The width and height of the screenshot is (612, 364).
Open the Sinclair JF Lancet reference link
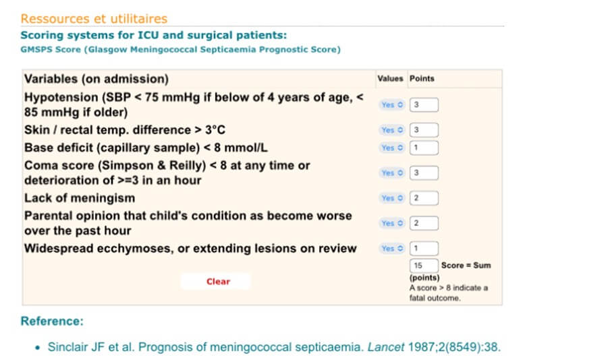[274, 347]
